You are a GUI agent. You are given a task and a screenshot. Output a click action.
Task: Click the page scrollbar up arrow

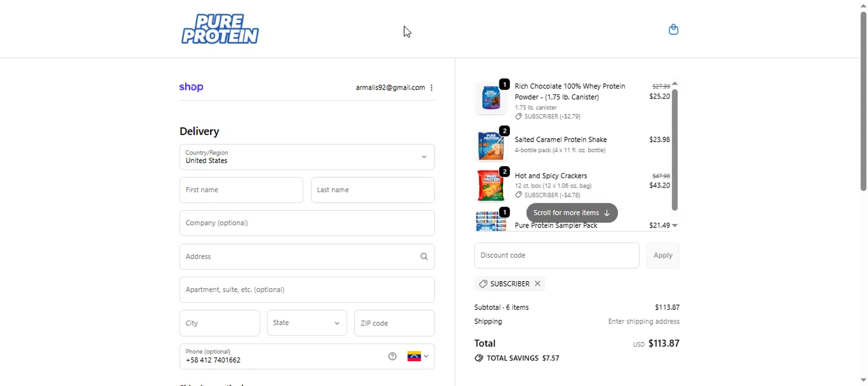[863, 5]
